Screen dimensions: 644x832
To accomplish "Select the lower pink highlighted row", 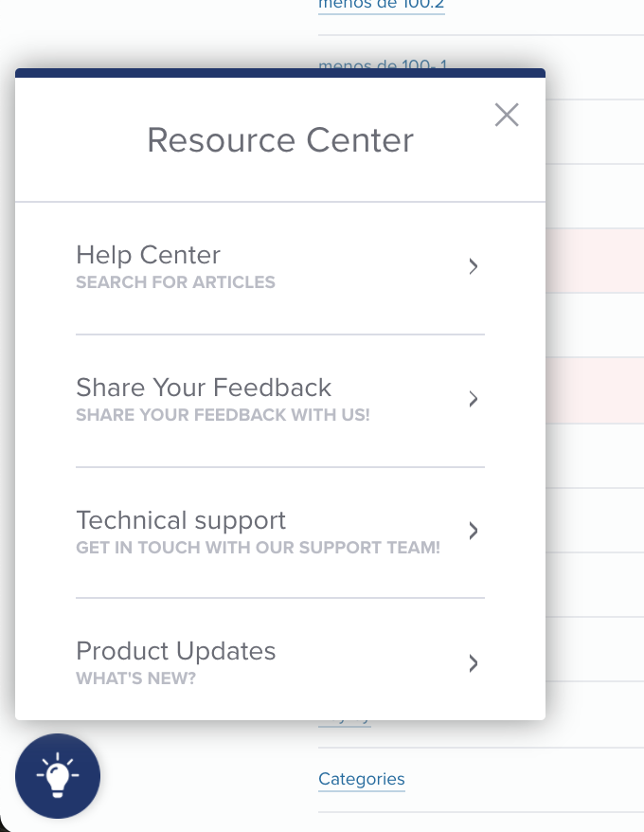I will [595, 390].
